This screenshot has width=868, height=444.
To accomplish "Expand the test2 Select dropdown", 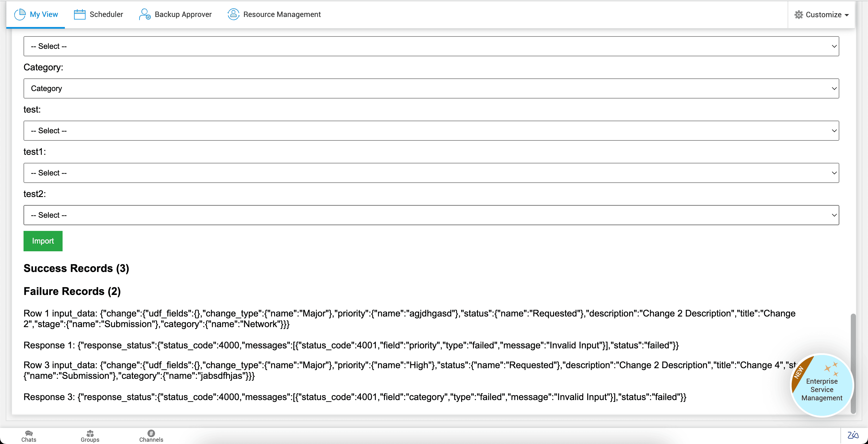I will tap(431, 215).
